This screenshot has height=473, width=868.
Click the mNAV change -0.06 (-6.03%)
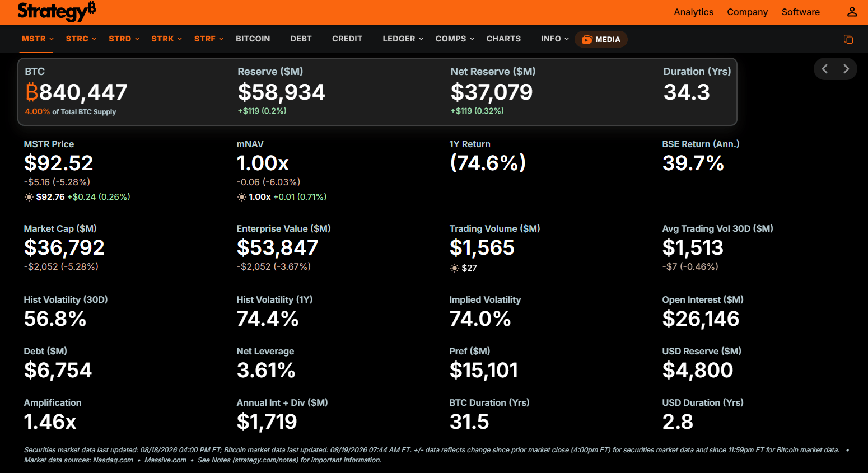[268, 182]
